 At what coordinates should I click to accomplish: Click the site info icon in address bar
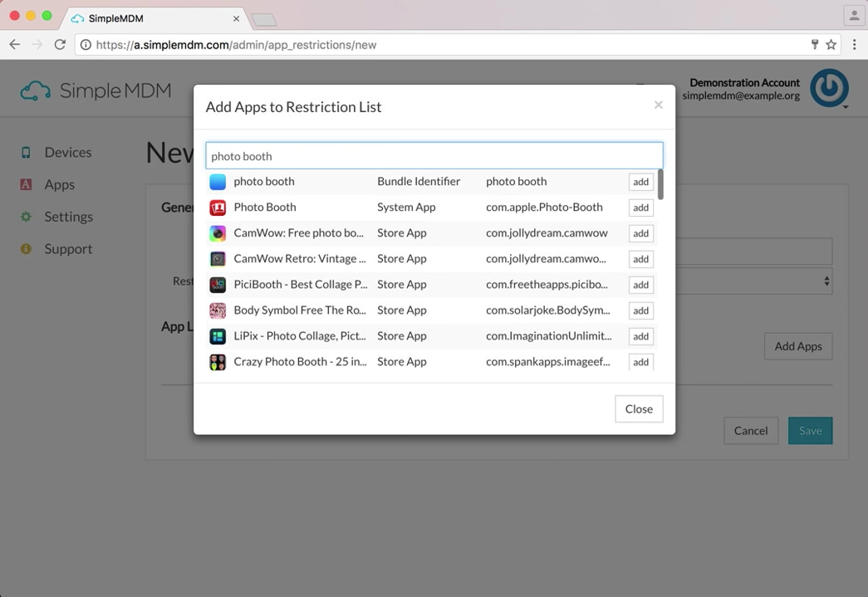tap(86, 45)
